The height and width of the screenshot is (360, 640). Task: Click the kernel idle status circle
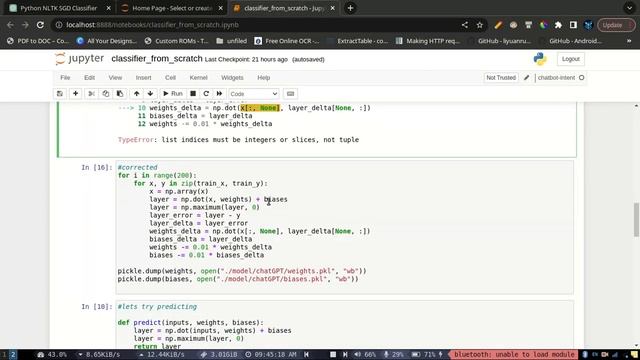582,78
